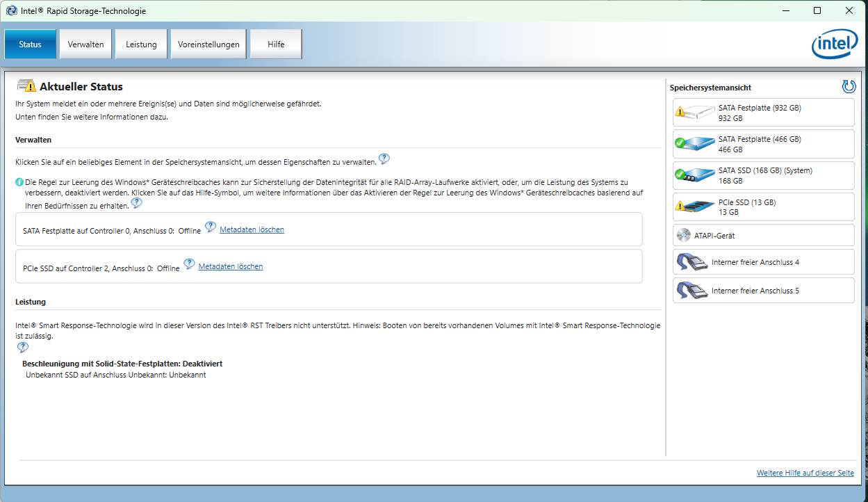Click the warning icon of PCIe SSD 13 GB
This screenshot has height=502, width=868.
pyautogui.click(x=695, y=206)
